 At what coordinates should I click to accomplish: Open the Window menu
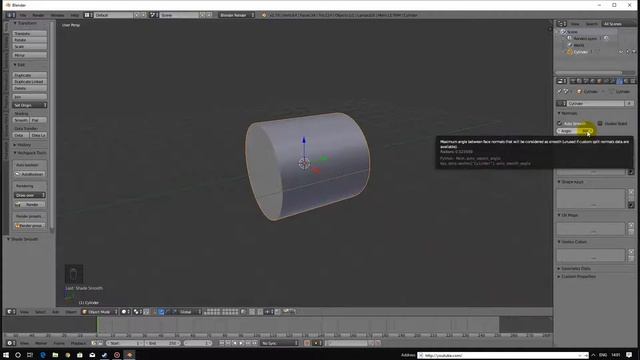(x=57, y=15)
